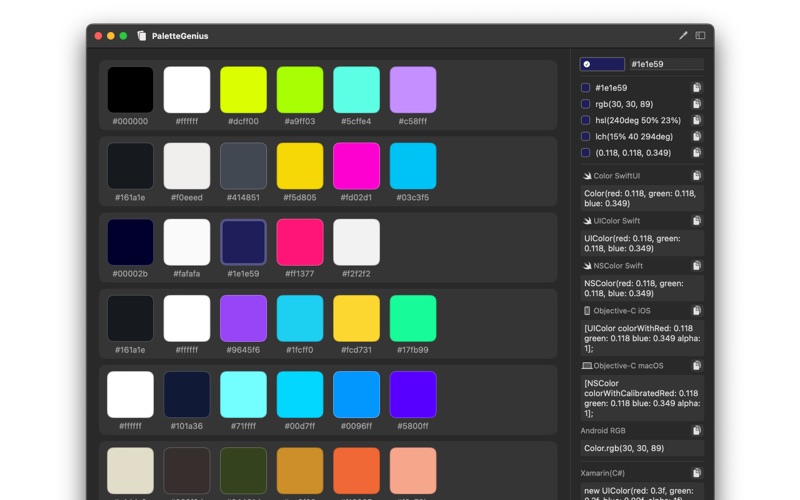Copy the Android RGB code
Image resolution: width=800 pixels, height=500 pixels.
696,431
